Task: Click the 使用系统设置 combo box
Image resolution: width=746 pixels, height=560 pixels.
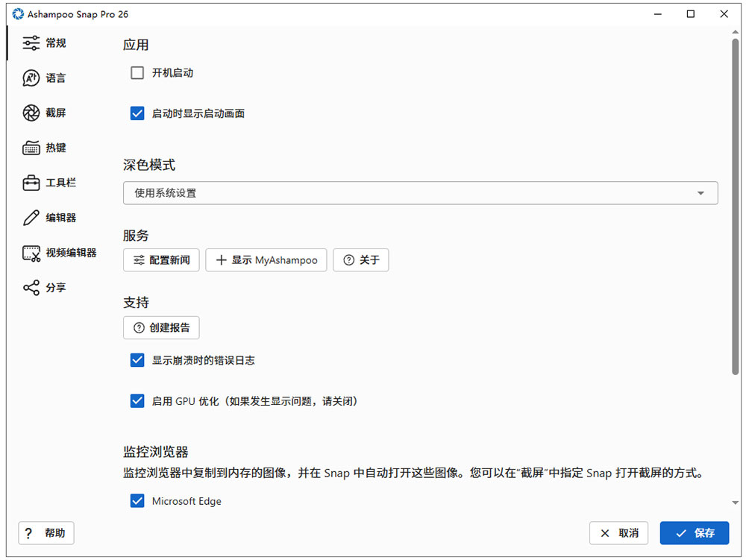Action: point(420,193)
